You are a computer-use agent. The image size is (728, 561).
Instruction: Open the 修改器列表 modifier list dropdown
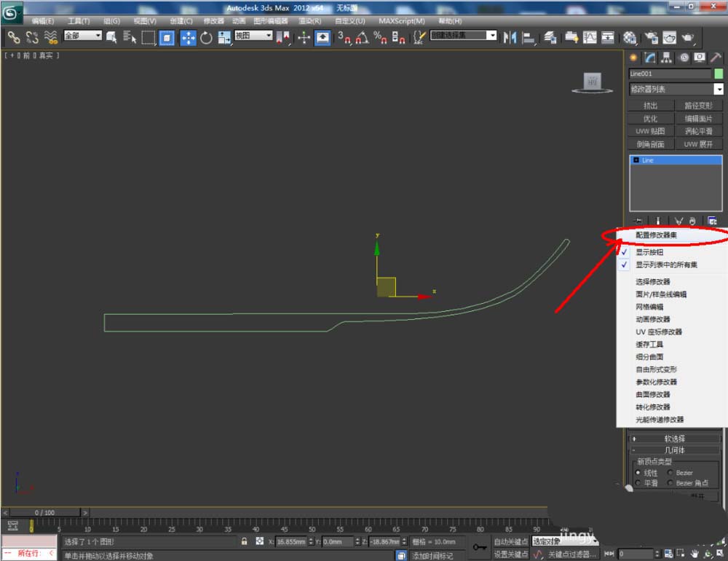tap(676, 89)
